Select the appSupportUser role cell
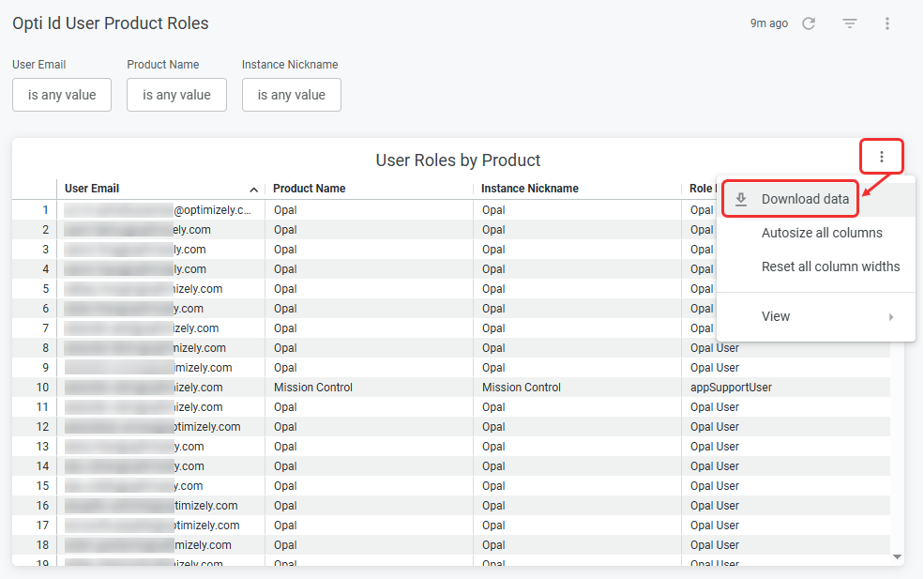Viewport: 924px width, 579px height. (x=731, y=388)
